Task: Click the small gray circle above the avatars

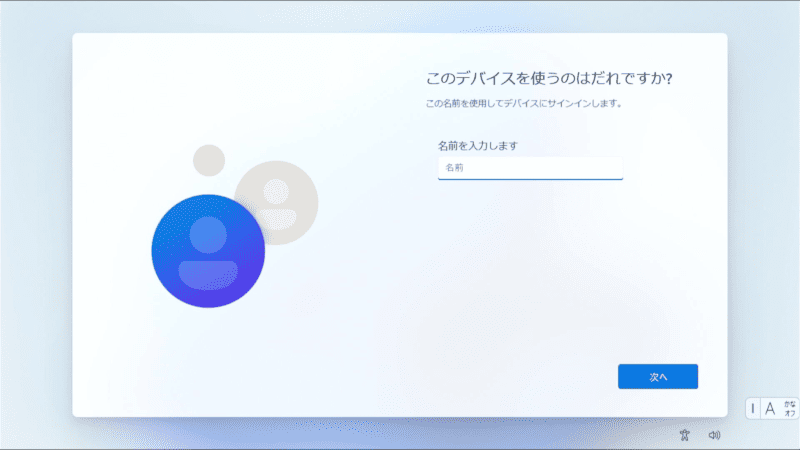Action: [x=209, y=160]
